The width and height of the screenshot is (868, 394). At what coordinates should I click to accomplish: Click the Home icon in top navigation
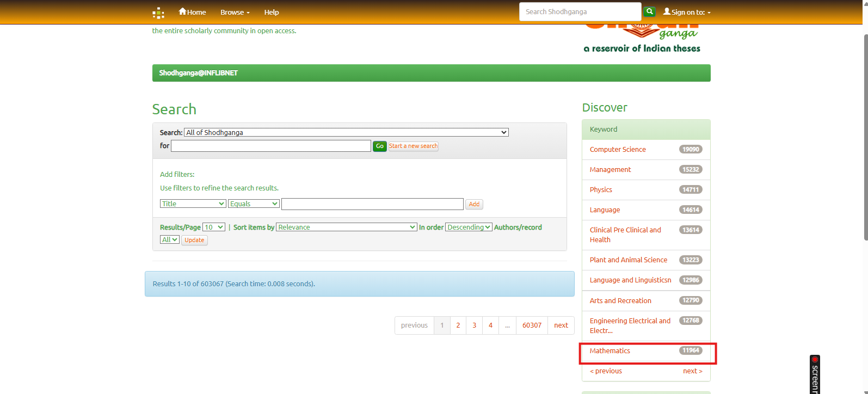click(182, 11)
